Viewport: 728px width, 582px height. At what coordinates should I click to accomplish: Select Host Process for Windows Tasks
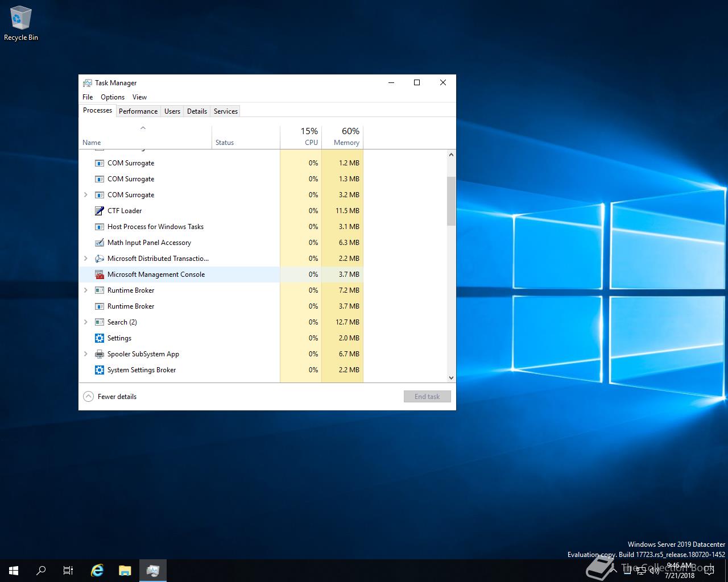pyautogui.click(x=221, y=227)
